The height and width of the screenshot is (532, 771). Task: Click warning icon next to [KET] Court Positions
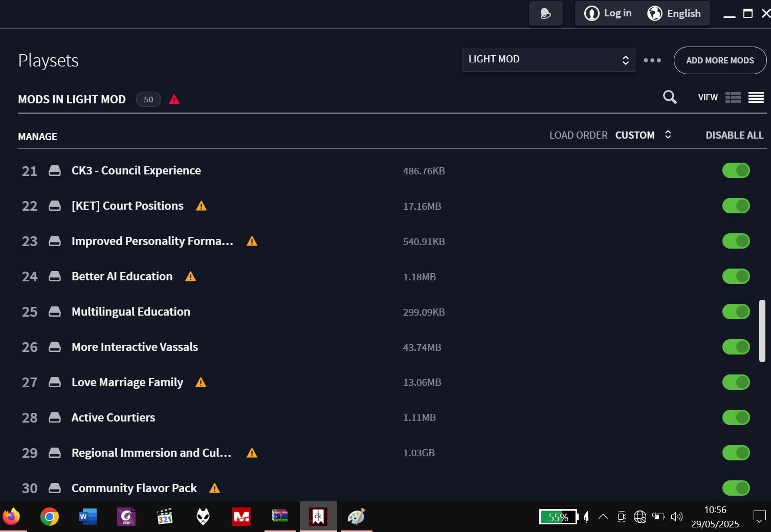tap(201, 206)
